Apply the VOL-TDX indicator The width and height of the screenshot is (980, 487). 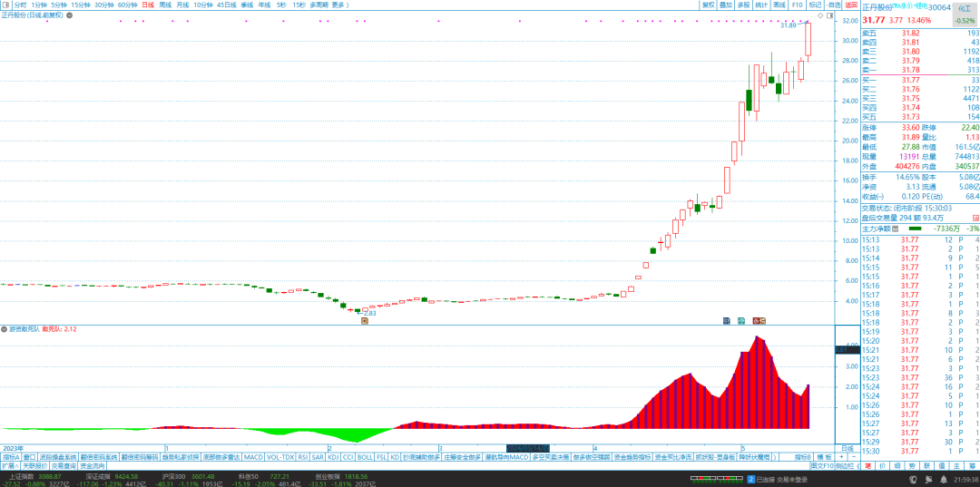pos(280,457)
